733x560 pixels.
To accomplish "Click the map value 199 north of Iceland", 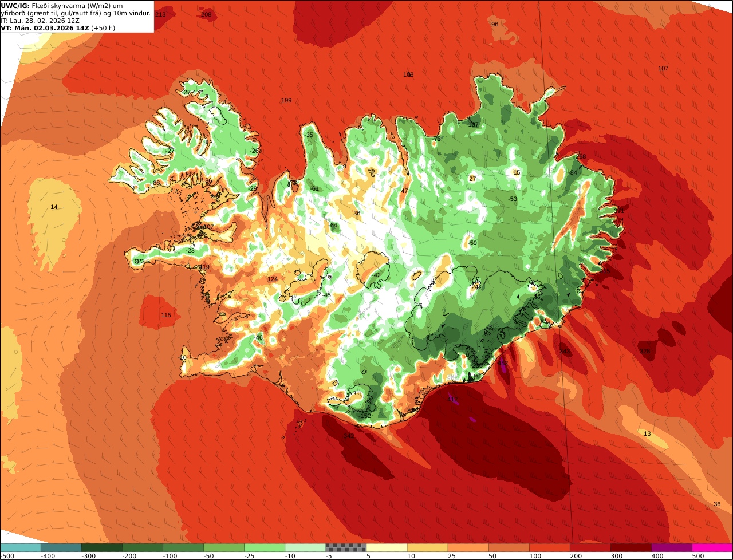I will 286,100.
